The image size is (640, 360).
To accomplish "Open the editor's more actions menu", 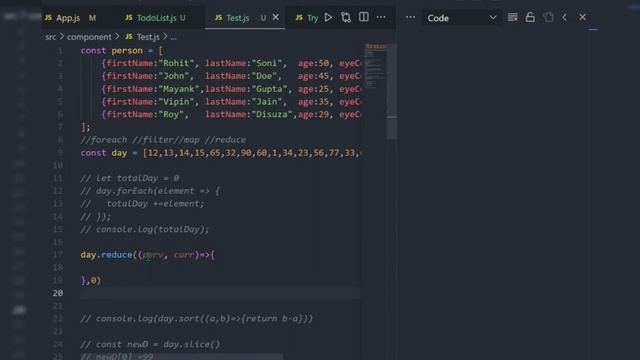I will 381,17.
